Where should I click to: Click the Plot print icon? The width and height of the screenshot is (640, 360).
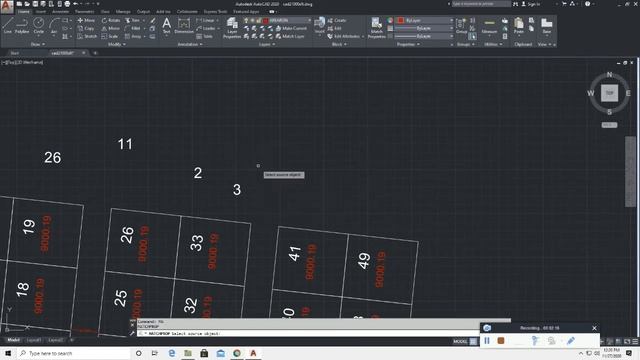(67, 4)
